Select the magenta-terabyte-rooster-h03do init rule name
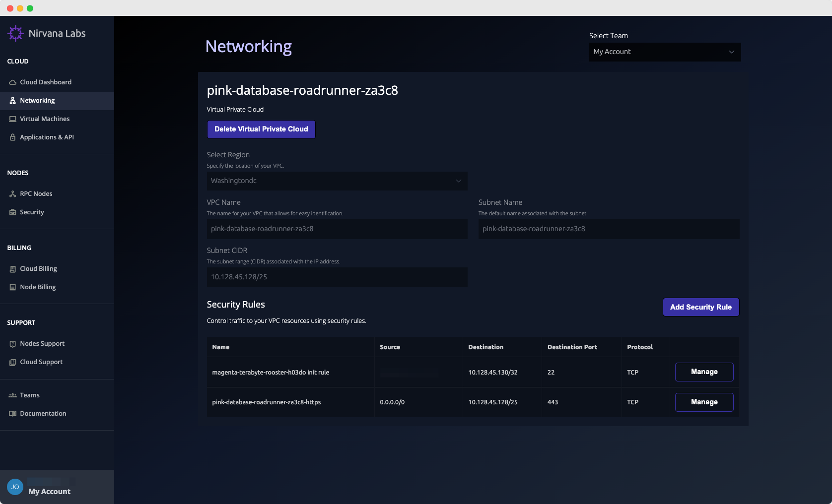Screen dimensions: 832x504 pos(271,373)
